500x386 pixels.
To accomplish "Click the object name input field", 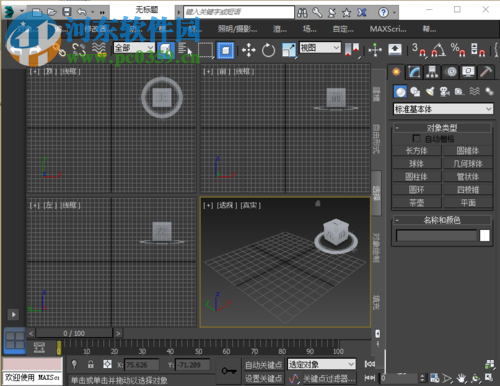I will click(x=437, y=236).
